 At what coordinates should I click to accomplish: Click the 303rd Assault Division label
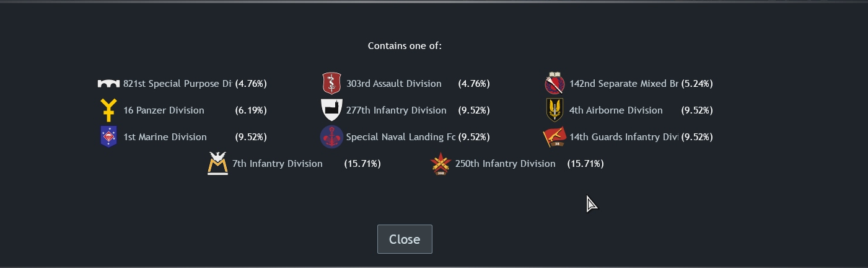coord(394,84)
